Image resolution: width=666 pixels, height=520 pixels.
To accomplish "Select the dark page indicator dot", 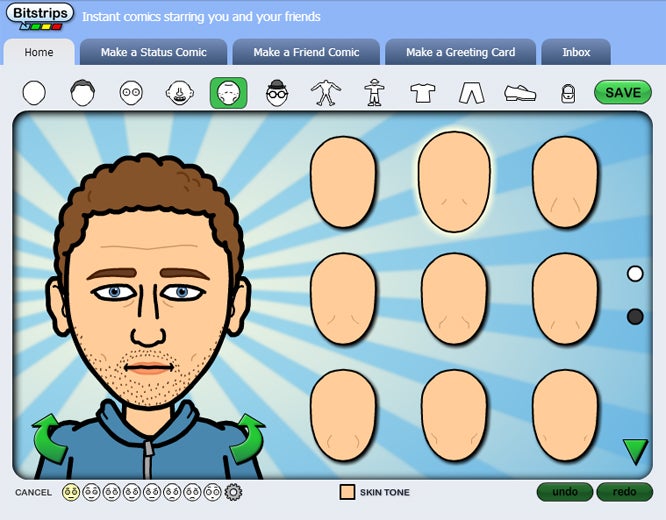I will (635, 316).
